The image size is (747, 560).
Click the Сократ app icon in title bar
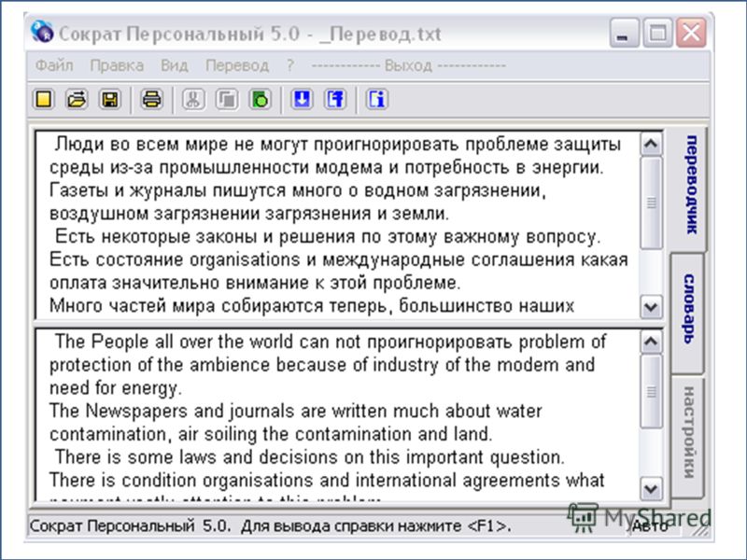point(42,33)
